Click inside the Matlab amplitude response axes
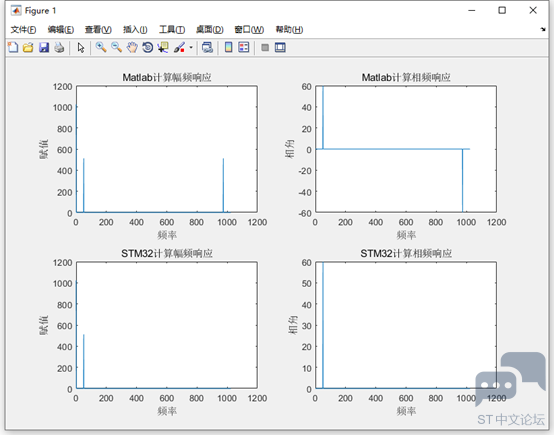Screen dimensions: 554x435 click(167, 149)
